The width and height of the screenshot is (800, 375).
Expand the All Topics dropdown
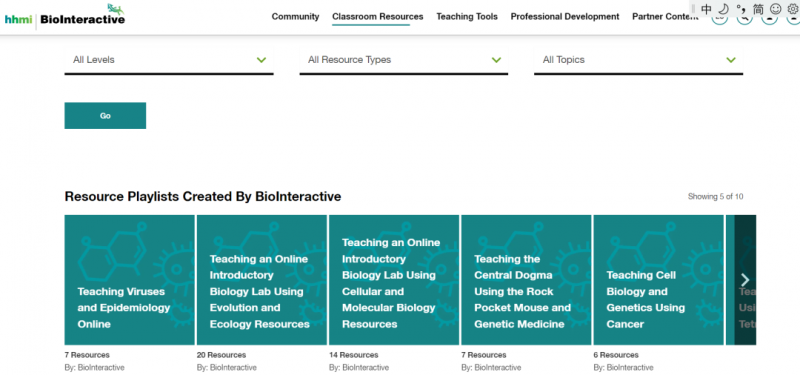(x=638, y=60)
